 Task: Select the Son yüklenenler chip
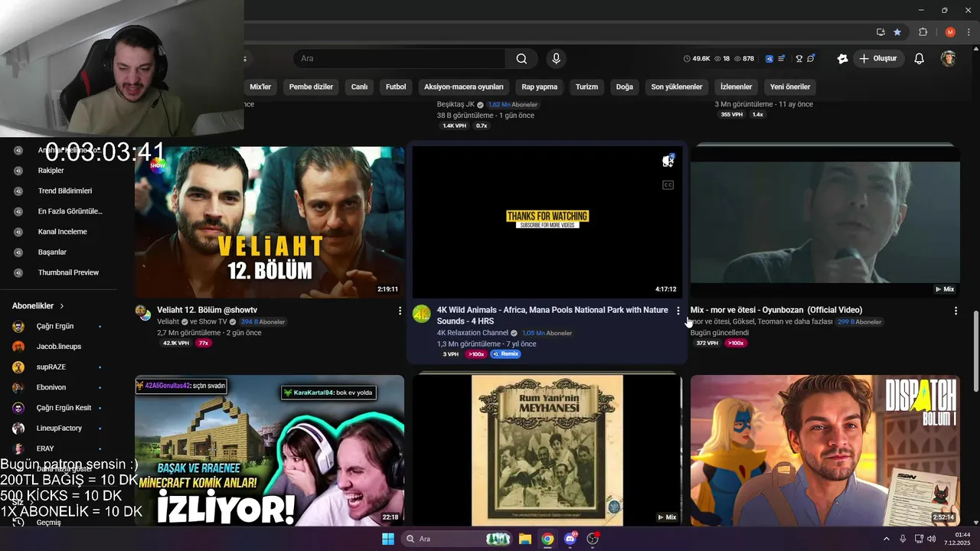(677, 86)
